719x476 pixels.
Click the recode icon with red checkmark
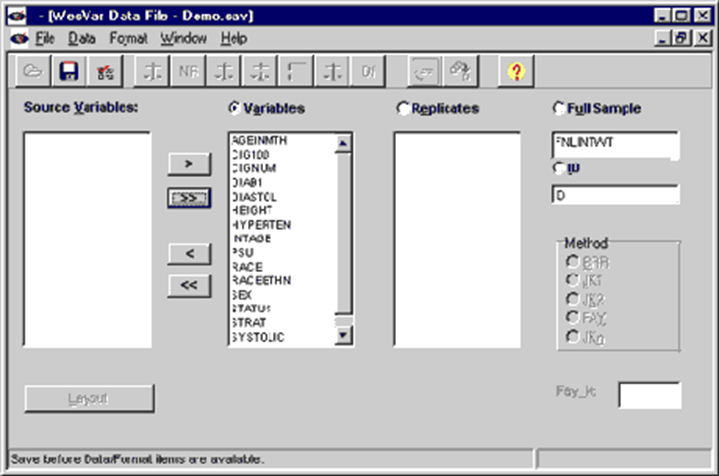pos(105,71)
